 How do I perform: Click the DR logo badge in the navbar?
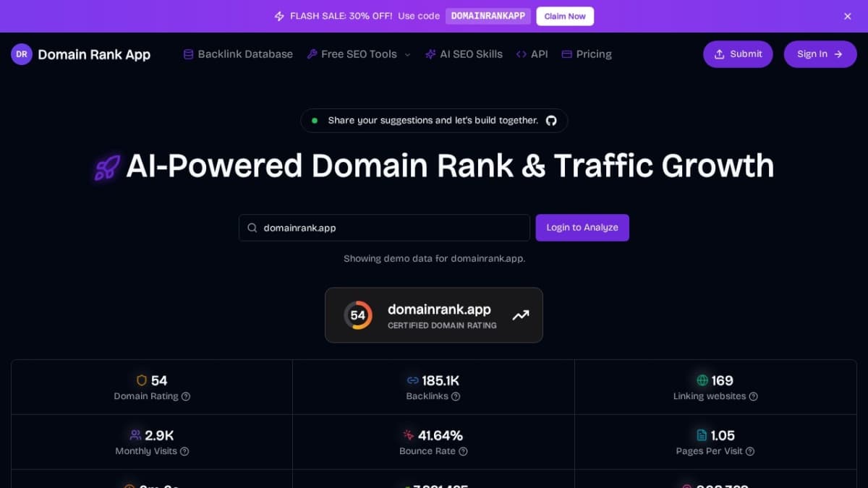pos(21,53)
